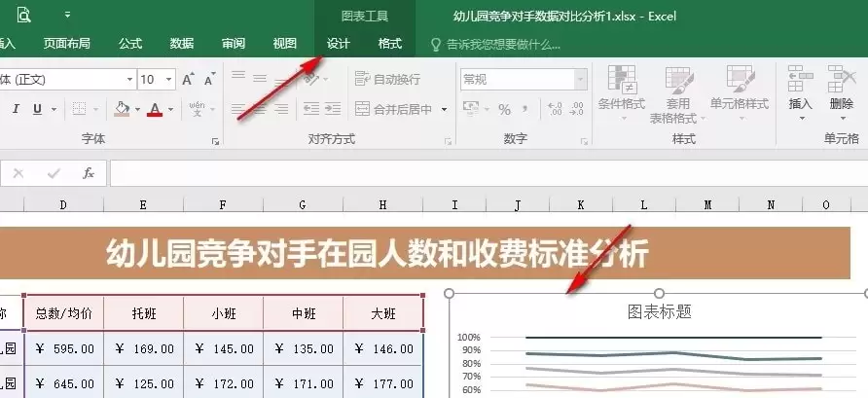Click the fx insert function icon
This screenshot has width=868, height=398.
89,174
